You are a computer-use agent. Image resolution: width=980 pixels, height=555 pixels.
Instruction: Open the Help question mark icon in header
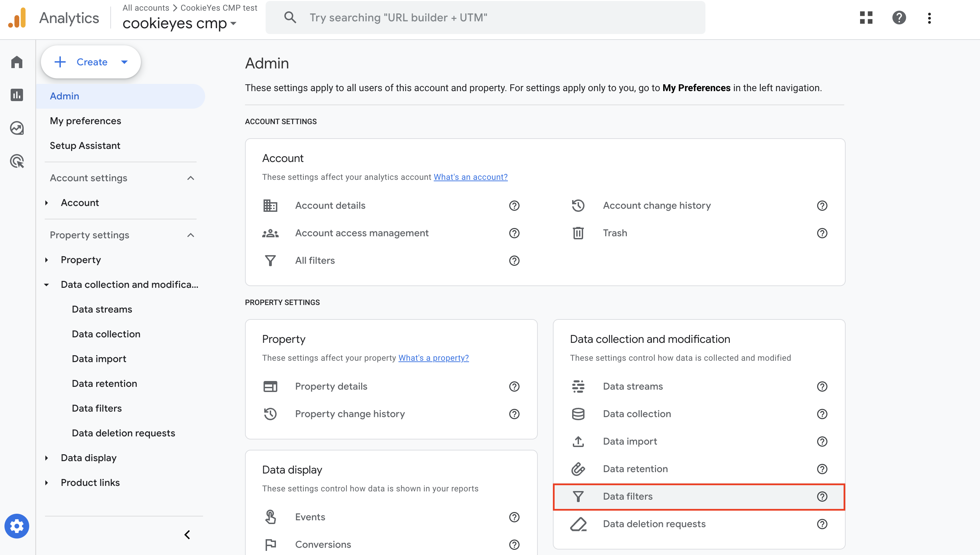tap(899, 18)
